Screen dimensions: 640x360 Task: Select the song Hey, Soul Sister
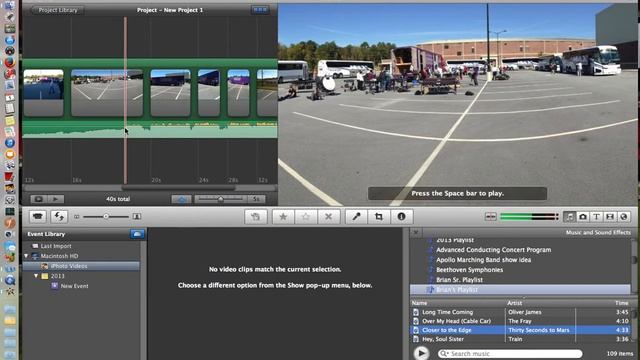coord(443,339)
